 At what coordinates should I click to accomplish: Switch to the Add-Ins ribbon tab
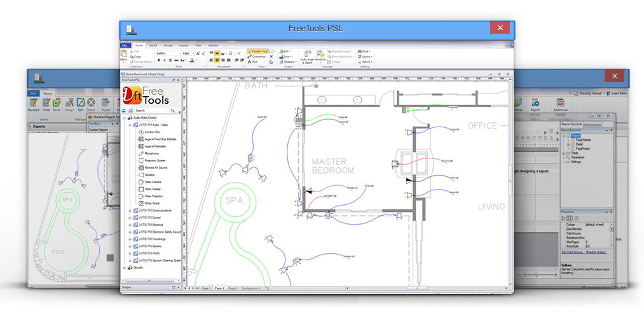213,45
